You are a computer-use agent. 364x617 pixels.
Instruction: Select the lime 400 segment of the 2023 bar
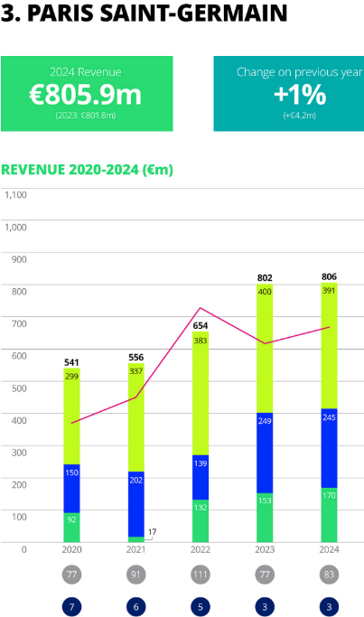click(265, 349)
